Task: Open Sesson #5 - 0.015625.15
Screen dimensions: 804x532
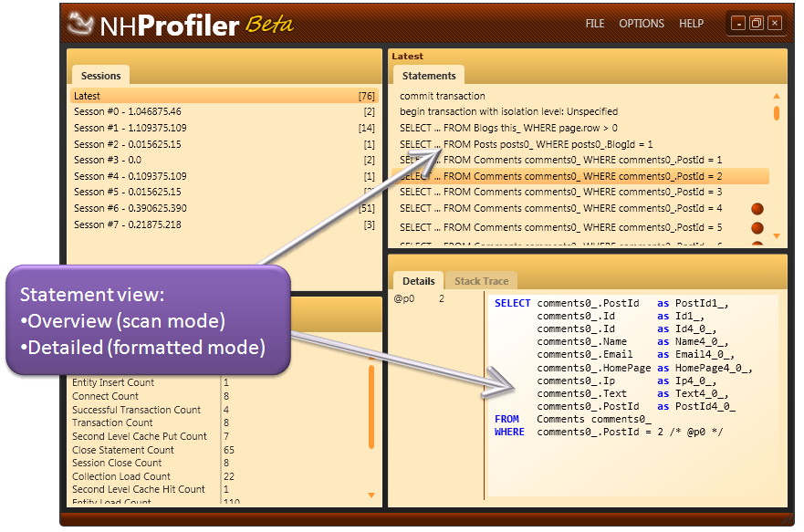Action: pyautogui.click(x=224, y=192)
